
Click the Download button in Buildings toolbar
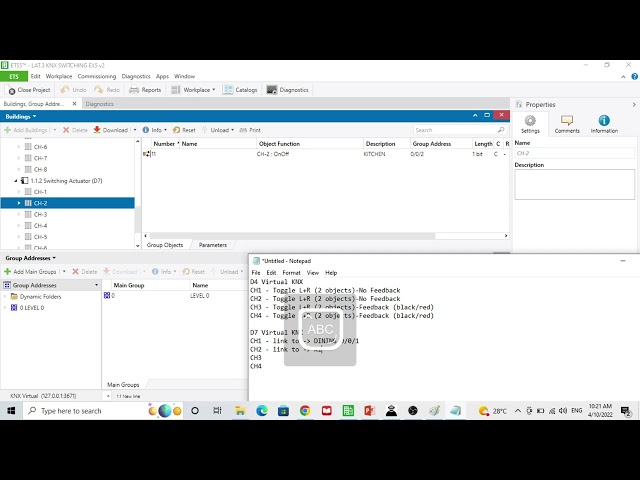(x=111, y=130)
